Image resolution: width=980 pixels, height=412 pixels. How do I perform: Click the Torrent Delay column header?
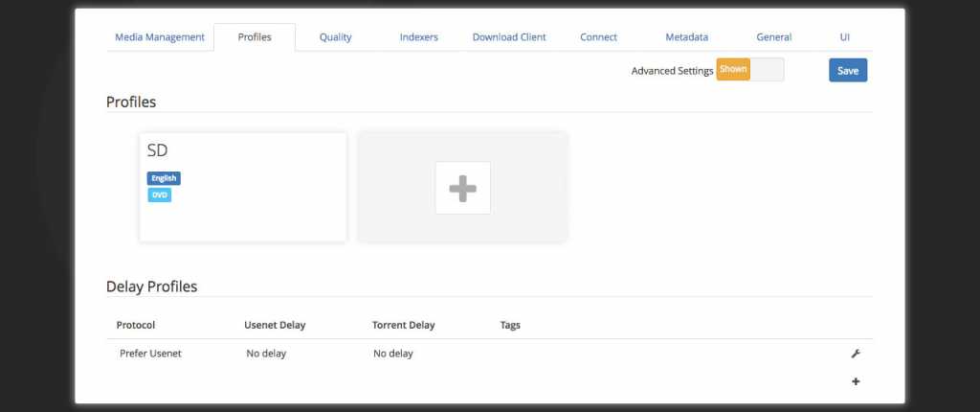[x=403, y=325]
